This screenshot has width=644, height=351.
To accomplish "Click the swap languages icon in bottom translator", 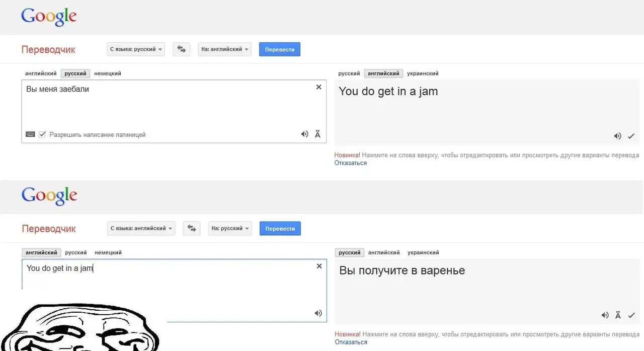I will 192,228.
